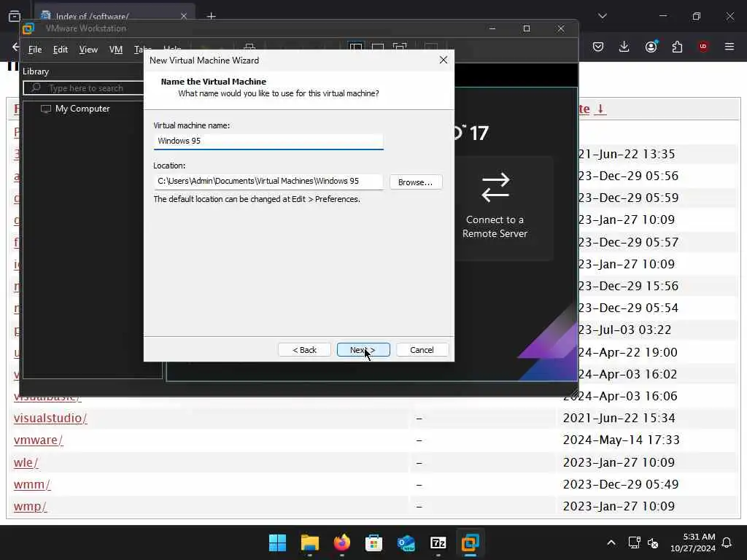Click the single-window view toolbar icon in VMware
747x560 pixels.
[x=378, y=47]
